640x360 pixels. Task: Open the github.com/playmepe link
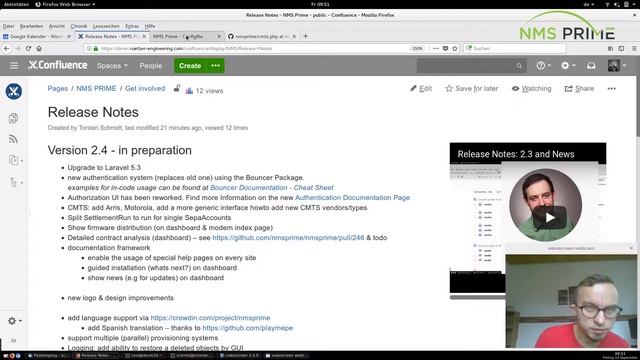[x=247, y=328]
